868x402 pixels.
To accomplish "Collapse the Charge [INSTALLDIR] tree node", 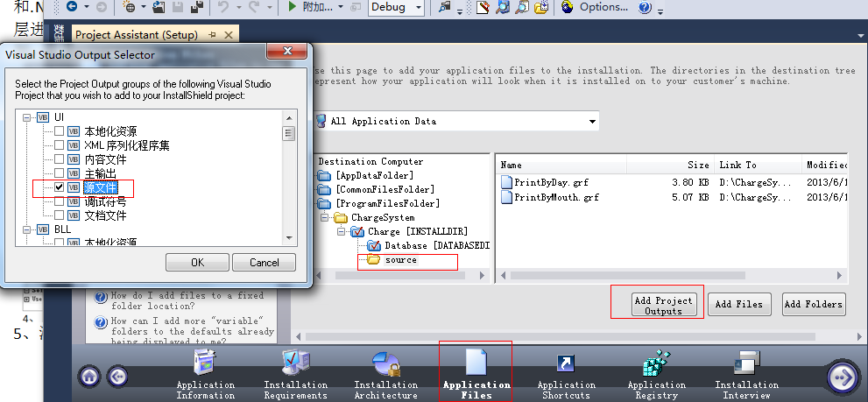I will [x=341, y=231].
